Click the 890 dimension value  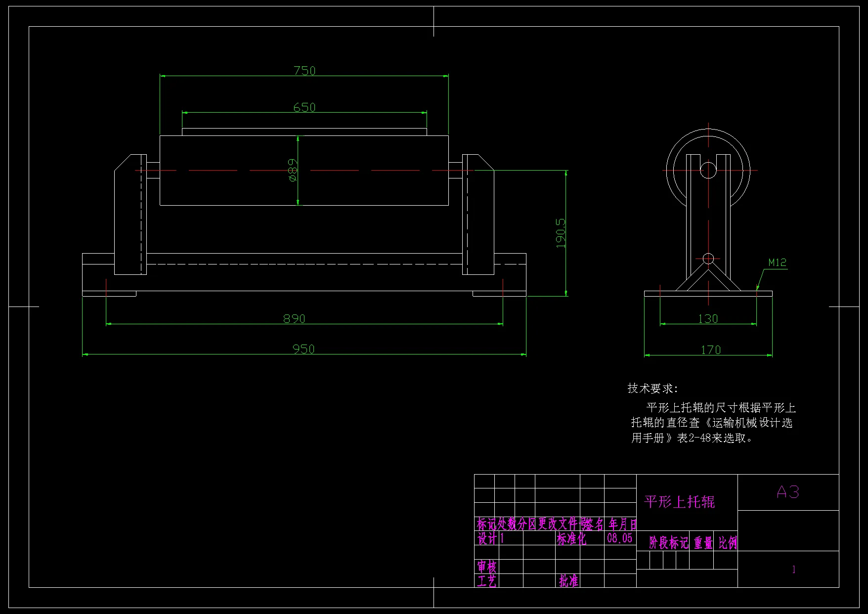coord(294,319)
